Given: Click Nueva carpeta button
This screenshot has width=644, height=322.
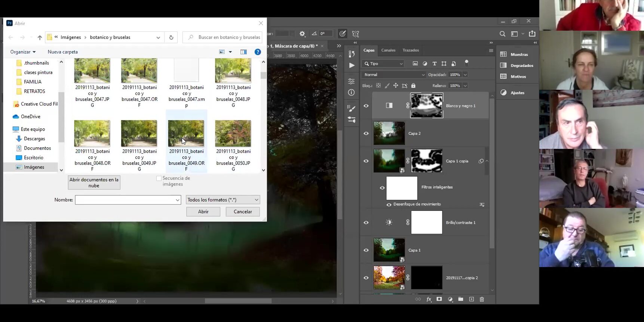Looking at the screenshot, I should (x=63, y=52).
